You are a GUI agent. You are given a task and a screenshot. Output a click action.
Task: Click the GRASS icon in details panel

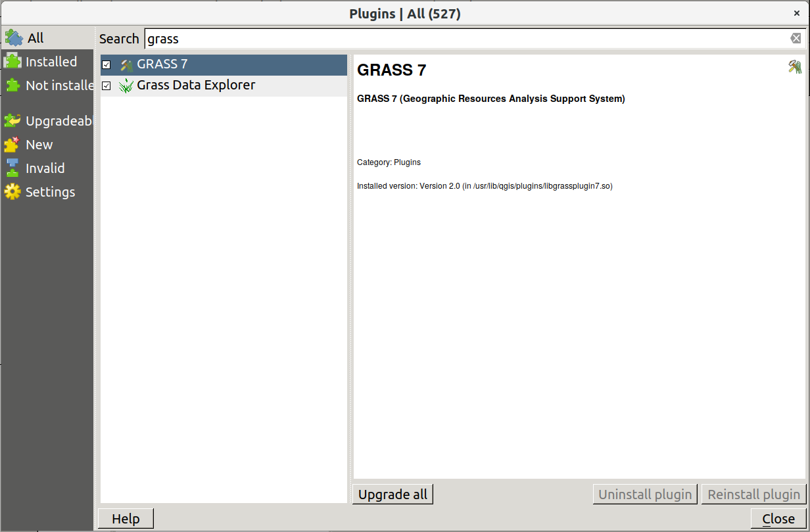click(795, 66)
